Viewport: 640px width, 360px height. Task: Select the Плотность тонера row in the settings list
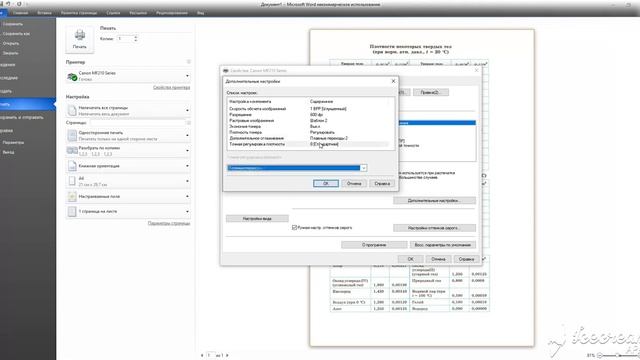[x=308, y=132]
